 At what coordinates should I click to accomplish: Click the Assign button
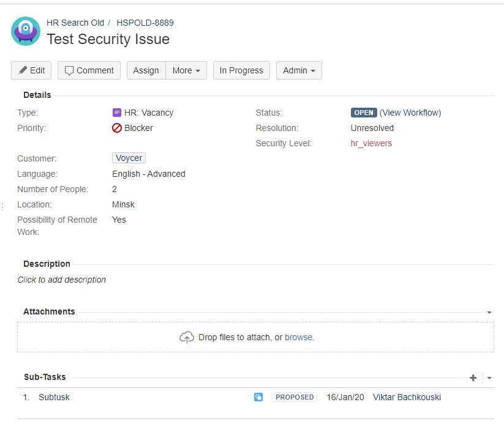pyautogui.click(x=146, y=70)
